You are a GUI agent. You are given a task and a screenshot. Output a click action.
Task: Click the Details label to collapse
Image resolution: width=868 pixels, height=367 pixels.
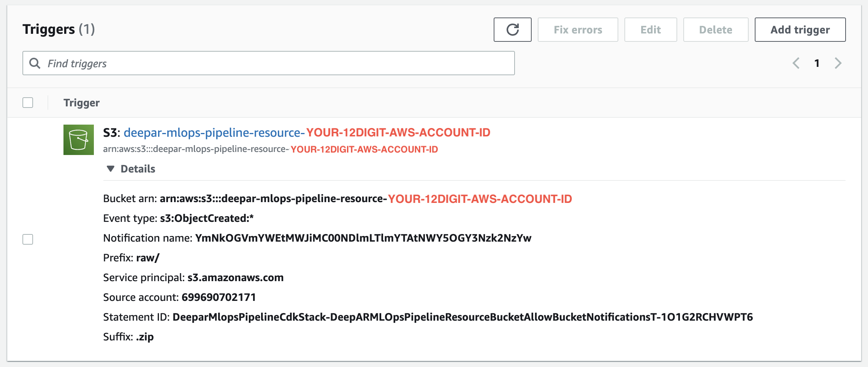click(x=138, y=169)
